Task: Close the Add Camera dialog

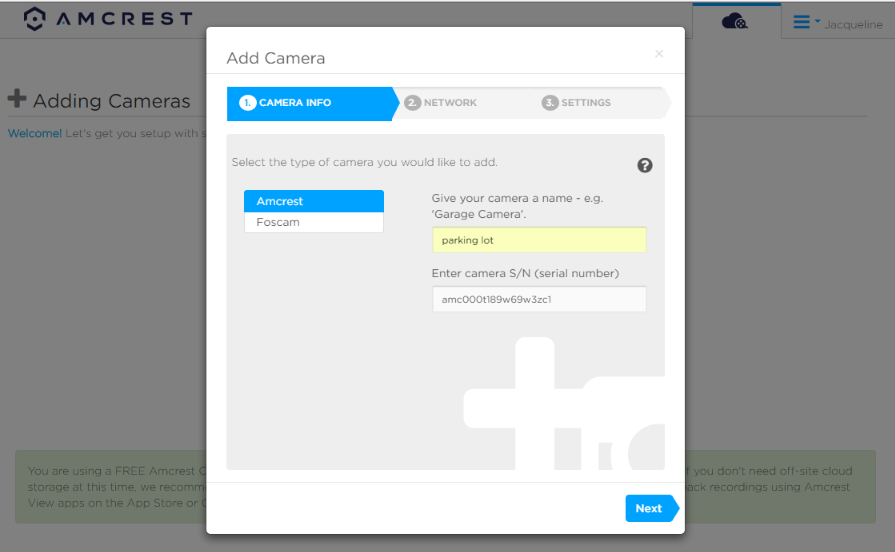Action: [x=659, y=54]
